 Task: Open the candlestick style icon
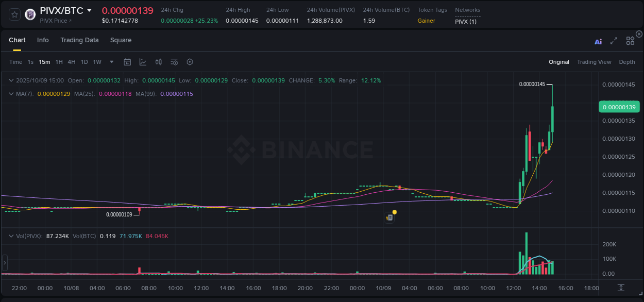[x=159, y=62]
